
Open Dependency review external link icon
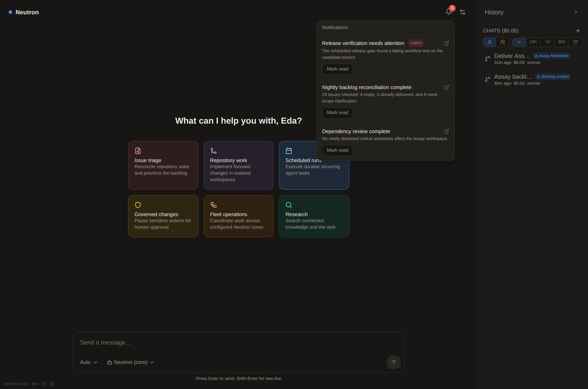(446, 131)
